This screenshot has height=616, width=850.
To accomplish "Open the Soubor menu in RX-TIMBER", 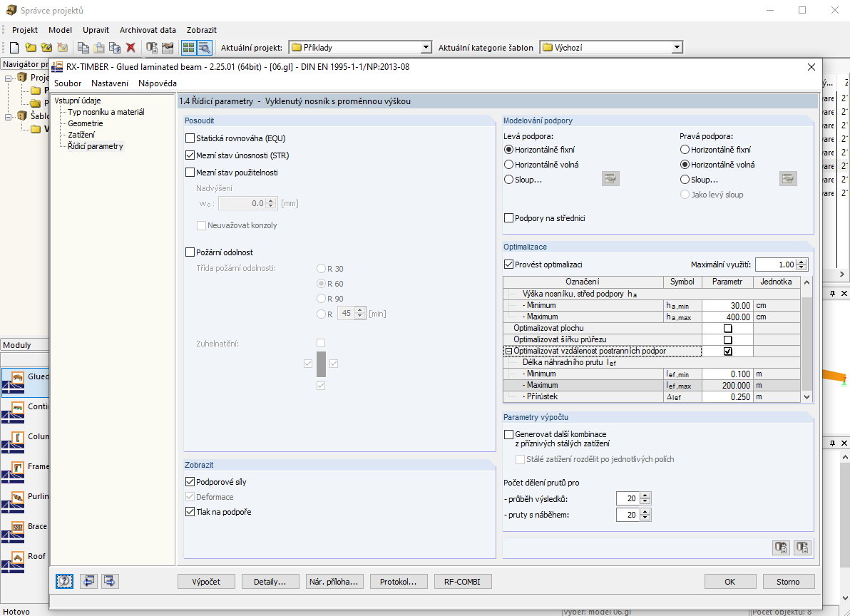I will pyautogui.click(x=68, y=83).
